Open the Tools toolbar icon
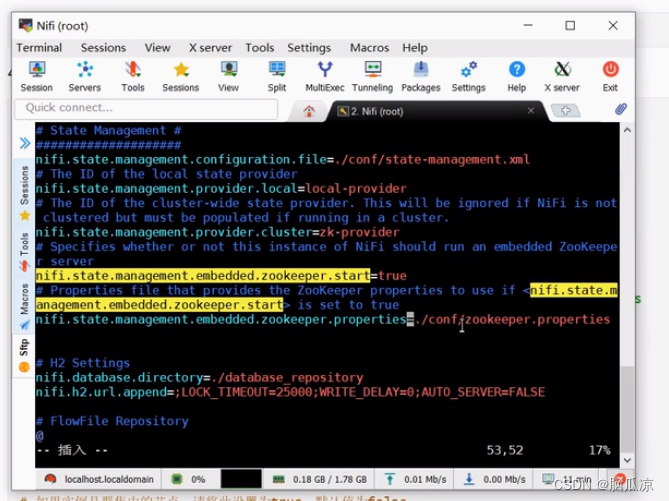 coord(133,77)
